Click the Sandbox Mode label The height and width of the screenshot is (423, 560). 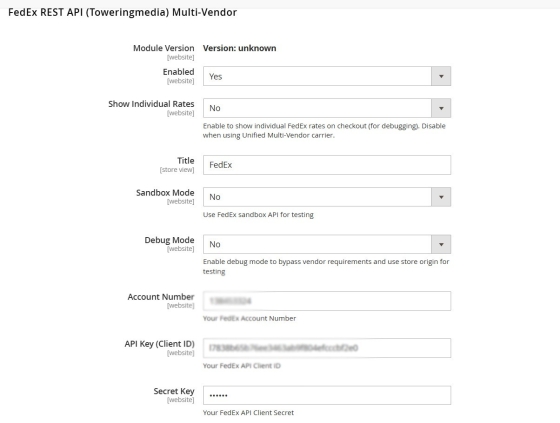[x=165, y=193]
